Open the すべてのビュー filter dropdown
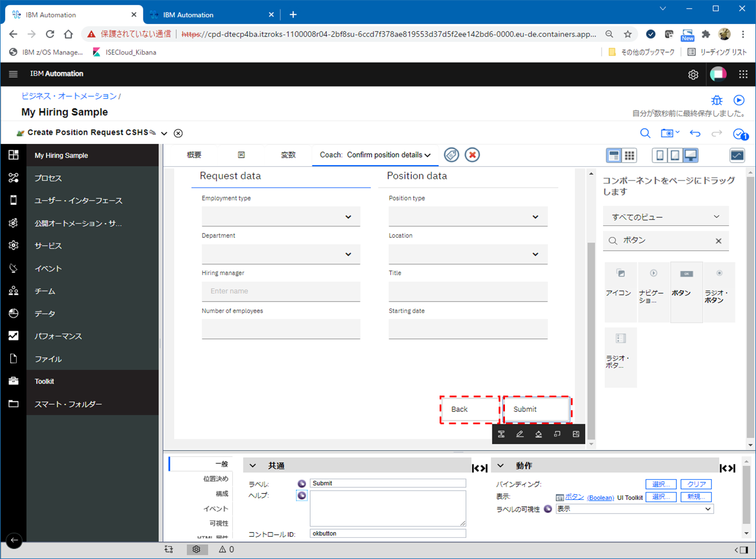The width and height of the screenshot is (756, 559). click(665, 217)
